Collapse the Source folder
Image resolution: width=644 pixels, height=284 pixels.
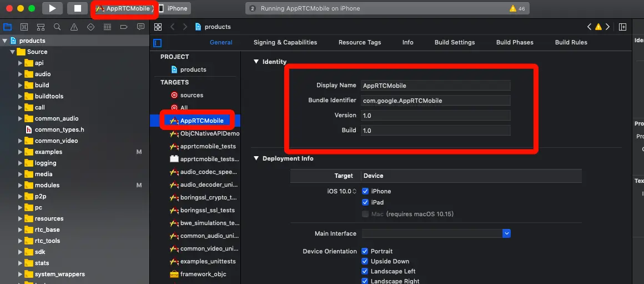pyautogui.click(x=12, y=52)
